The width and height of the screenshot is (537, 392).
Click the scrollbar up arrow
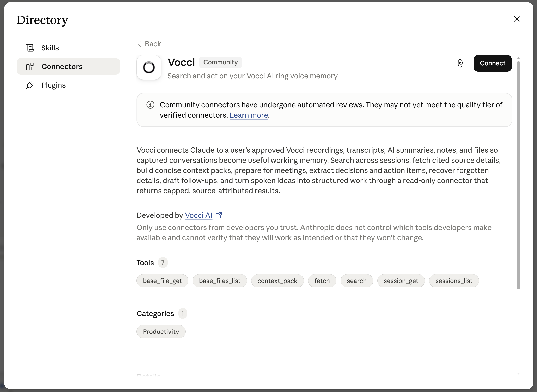pyautogui.click(x=518, y=58)
